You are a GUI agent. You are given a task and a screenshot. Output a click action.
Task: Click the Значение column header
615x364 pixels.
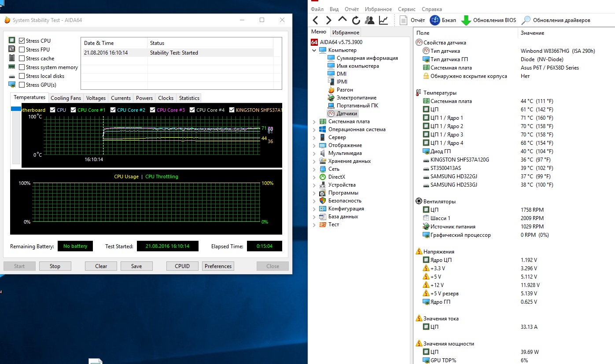pyautogui.click(x=566, y=33)
